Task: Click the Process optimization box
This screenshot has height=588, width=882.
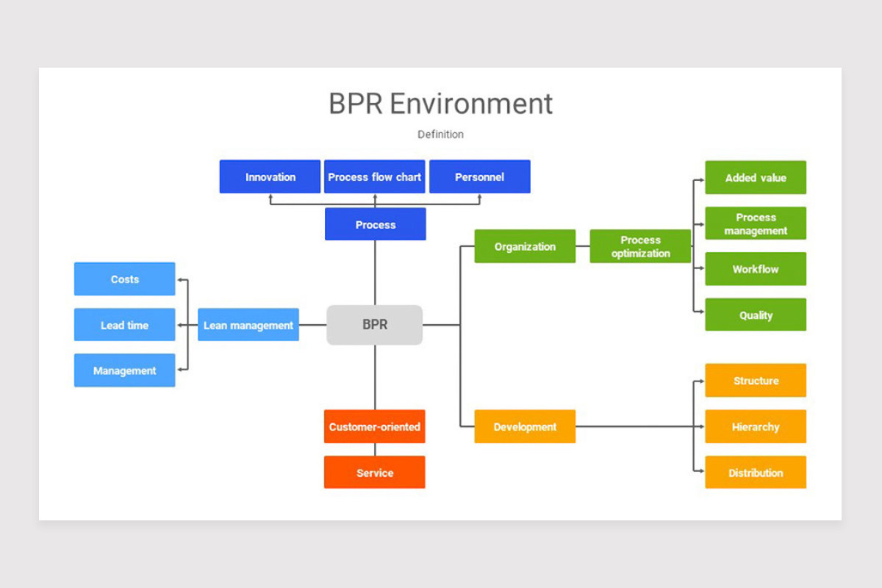Action: [x=640, y=246]
